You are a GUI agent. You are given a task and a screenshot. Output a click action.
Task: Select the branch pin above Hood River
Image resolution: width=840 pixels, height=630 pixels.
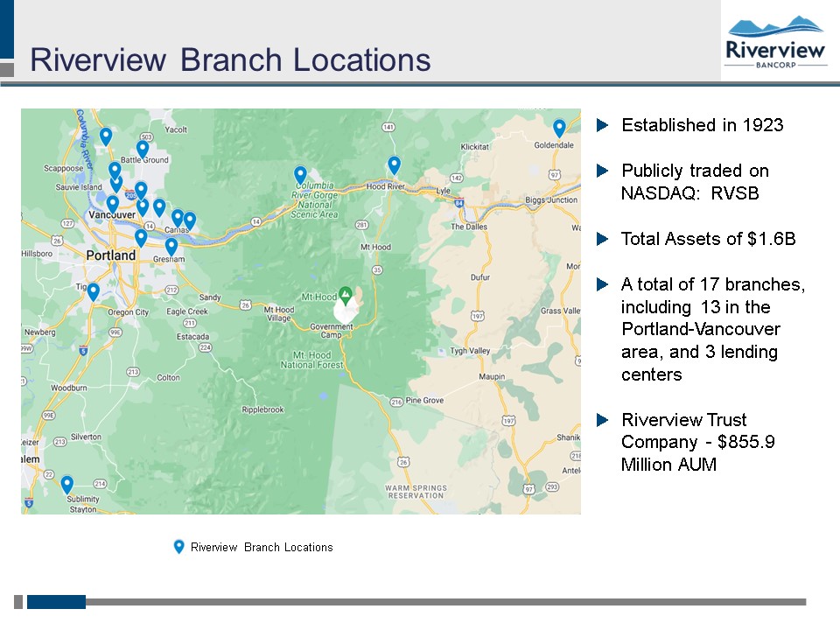tap(394, 165)
